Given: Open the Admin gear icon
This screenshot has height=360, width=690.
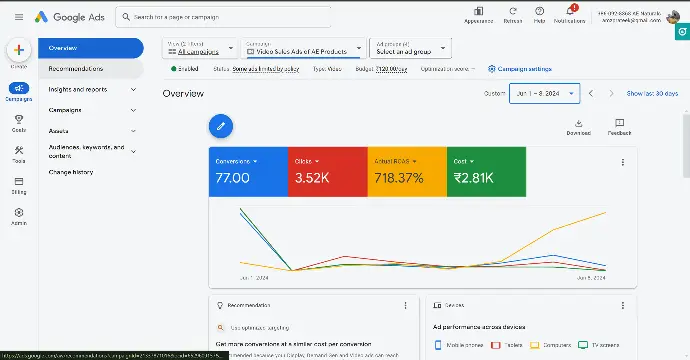Looking at the screenshot, I should click(x=19, y=213).
